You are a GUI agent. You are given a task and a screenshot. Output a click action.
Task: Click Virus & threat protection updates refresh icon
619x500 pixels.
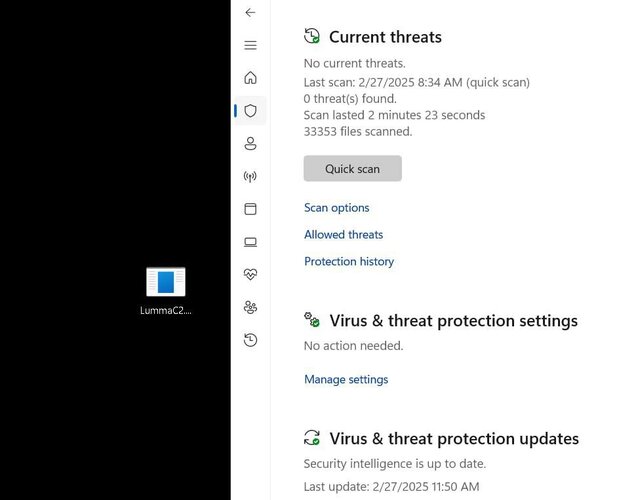(x=312, y=438)
